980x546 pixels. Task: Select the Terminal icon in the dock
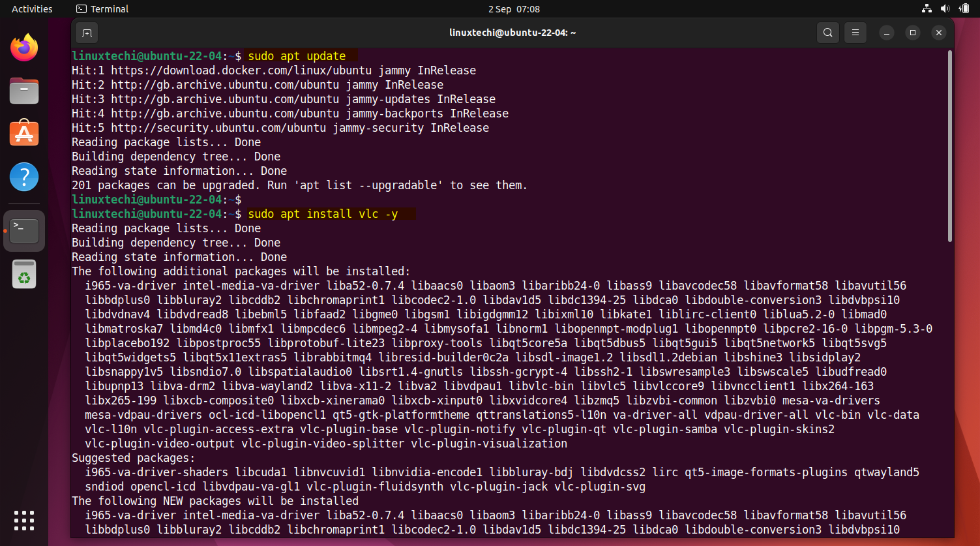[24, 231]
